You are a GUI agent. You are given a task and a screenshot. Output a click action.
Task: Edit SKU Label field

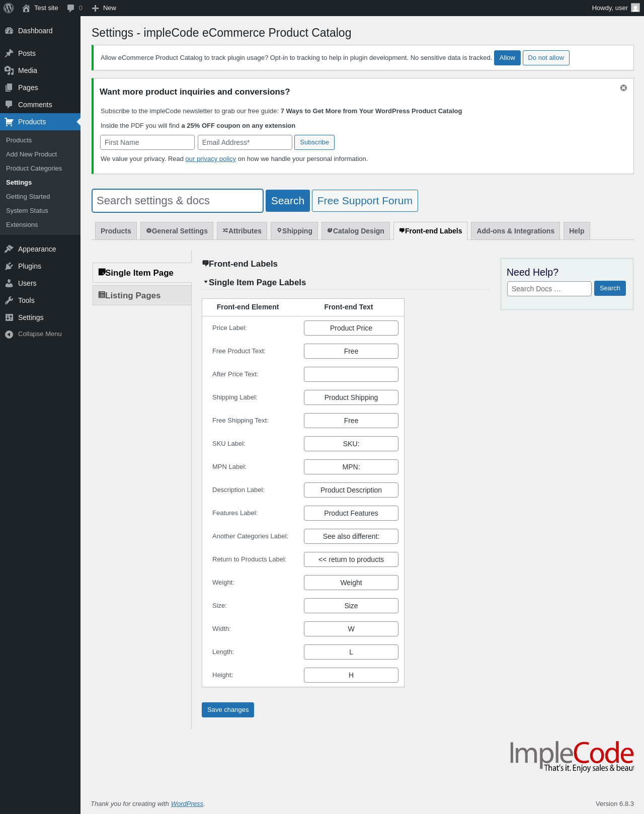(x=351, y=444)
